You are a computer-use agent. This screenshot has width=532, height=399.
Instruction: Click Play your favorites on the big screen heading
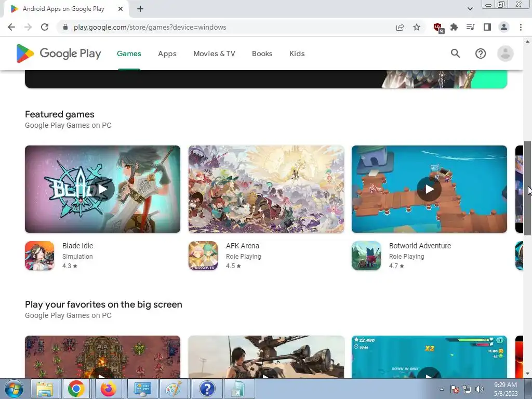pyautogui.click(x=103, y=304)
